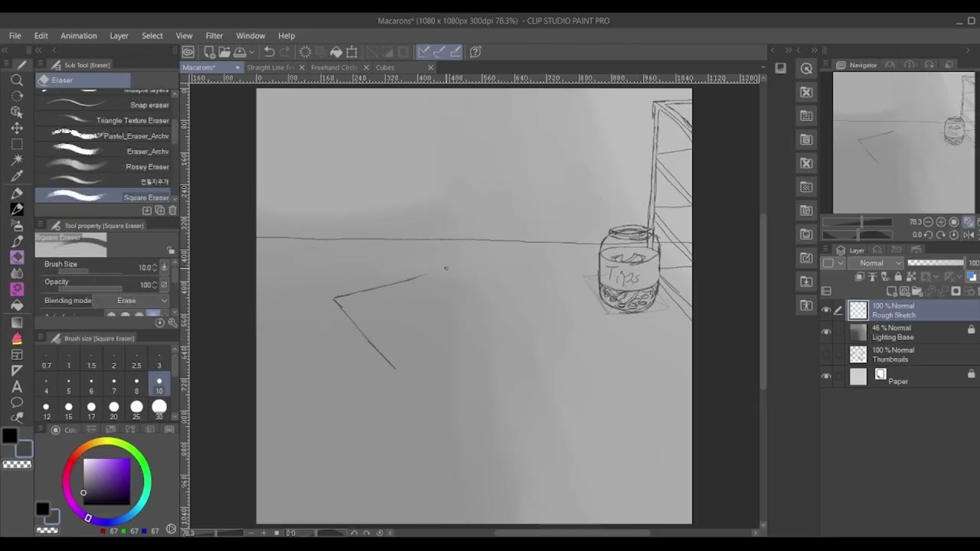Select the Balloon speech bubble tool
Viewport: 980px width, 551px height.
(x=16, y=403)
